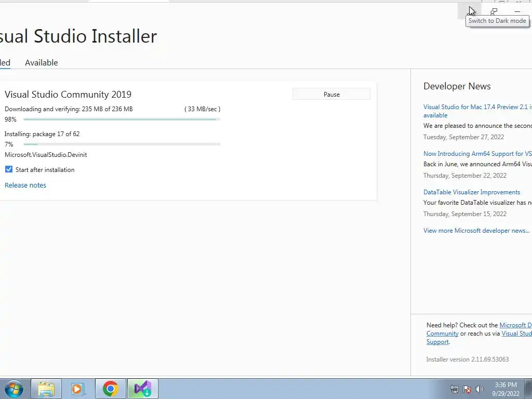Viewport: 532px width, 399px height.
Task: Click the Switch to Dark mode icon
Action: coord(470,11)
